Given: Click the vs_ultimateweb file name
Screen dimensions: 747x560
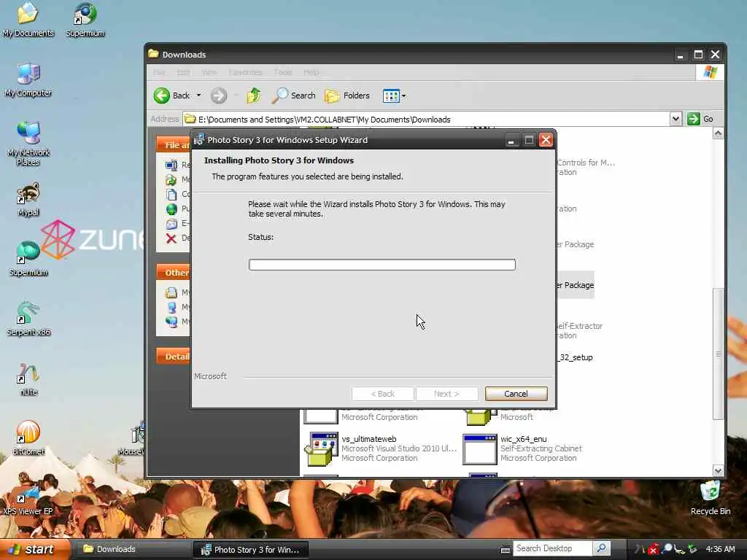Looking at the screenshot, I should (368, 439).
